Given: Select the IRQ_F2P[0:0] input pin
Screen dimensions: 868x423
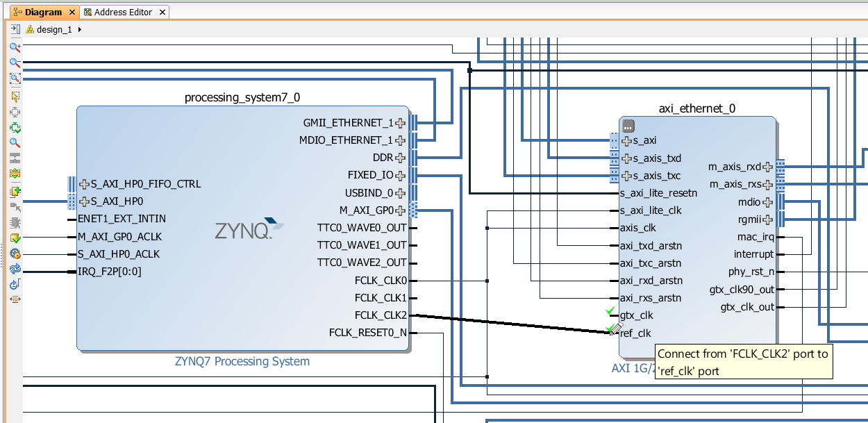Looking at the screenshot, I should point(110,272).
